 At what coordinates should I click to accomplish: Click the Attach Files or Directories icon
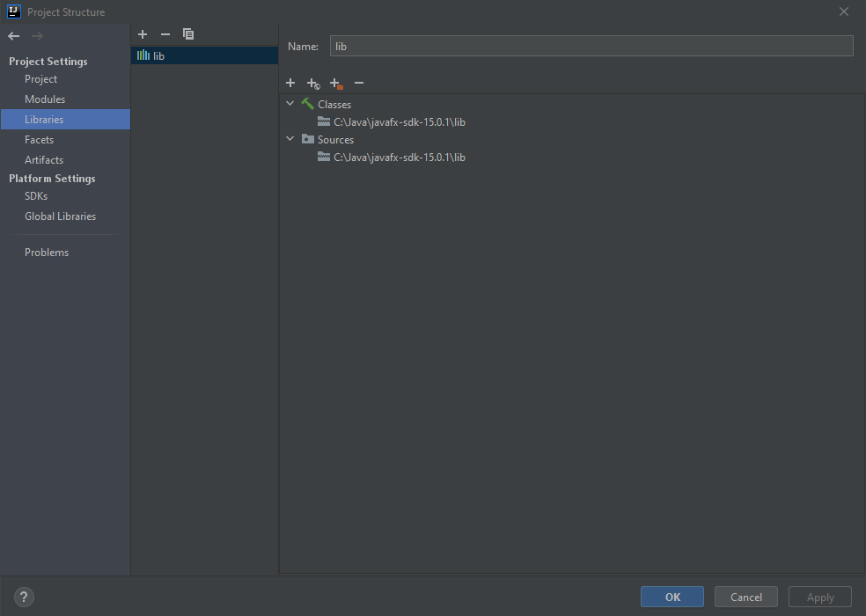coord(335,83)
